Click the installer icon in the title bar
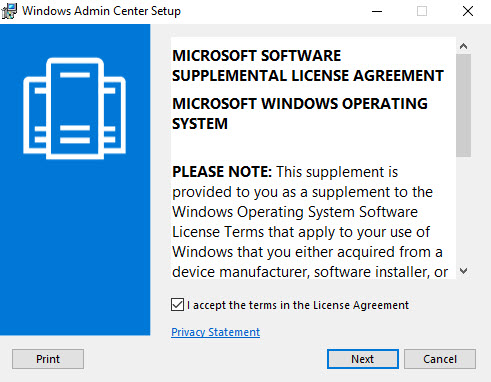491x382 pixels. [x=9, y=11]
